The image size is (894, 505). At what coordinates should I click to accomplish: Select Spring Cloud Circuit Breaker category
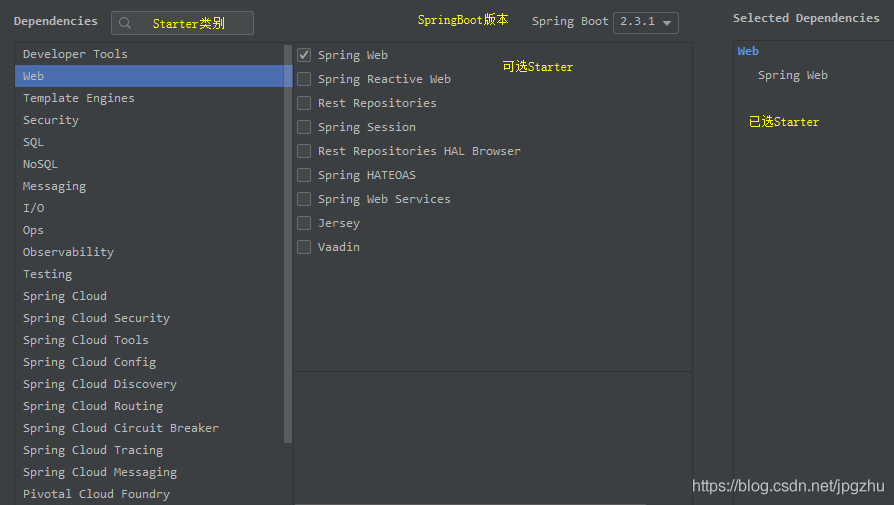(149, 428)
